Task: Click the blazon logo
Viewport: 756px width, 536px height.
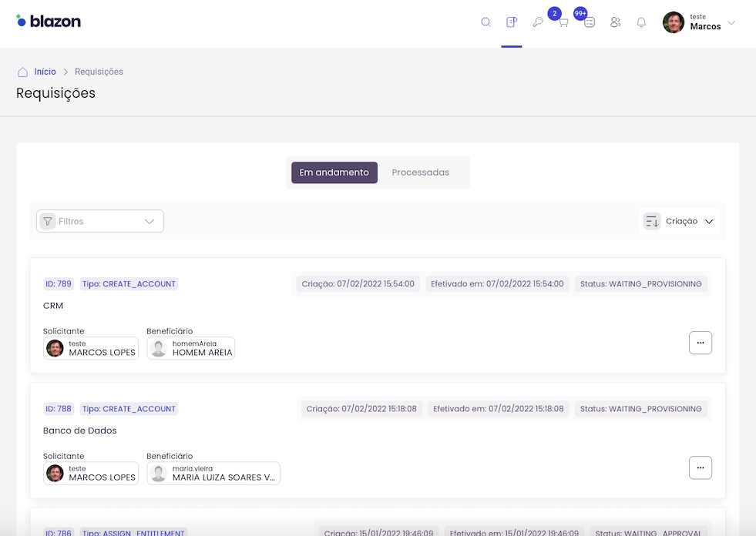Action: coord(49,21)
